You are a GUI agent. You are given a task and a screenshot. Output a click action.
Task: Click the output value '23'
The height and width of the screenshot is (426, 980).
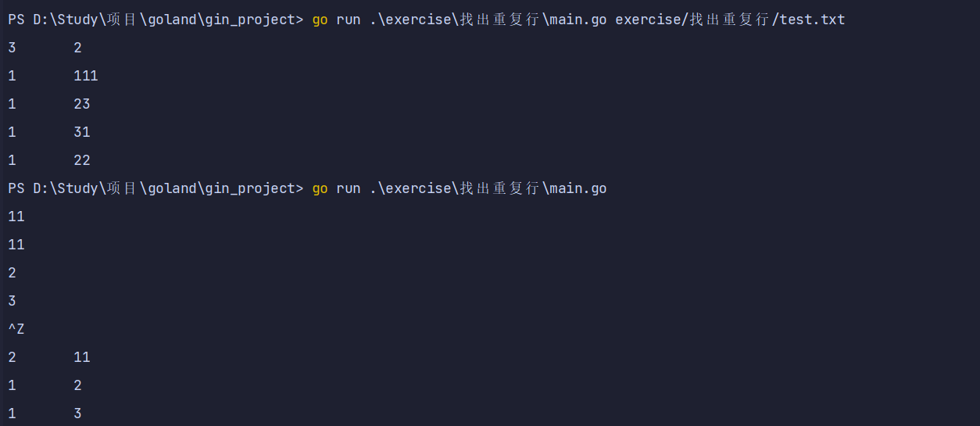82,104
